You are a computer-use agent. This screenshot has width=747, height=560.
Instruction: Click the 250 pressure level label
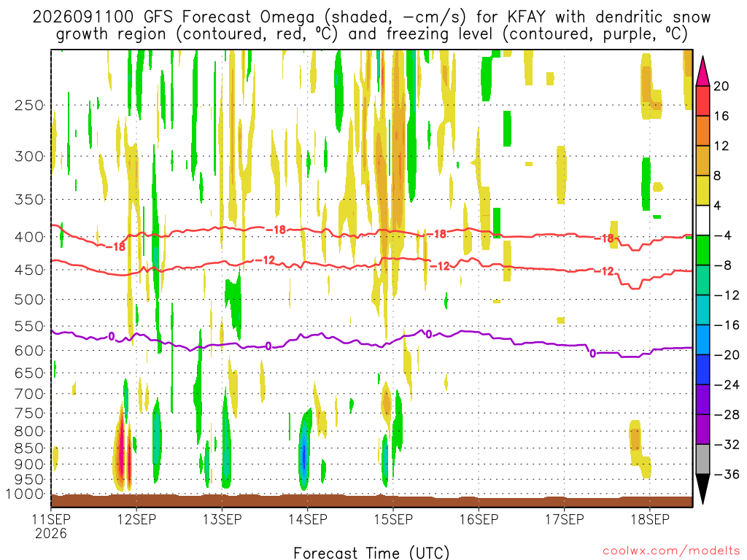pos(29,105)
